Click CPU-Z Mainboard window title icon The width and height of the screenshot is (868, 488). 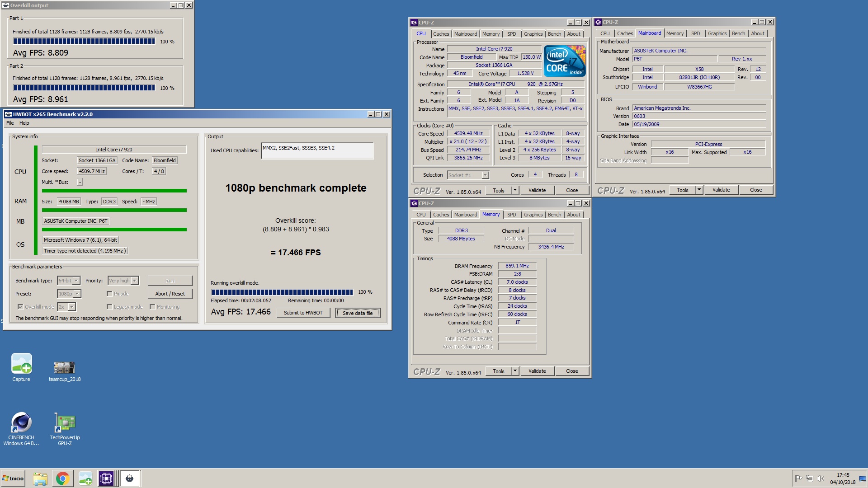coord(598,22)
